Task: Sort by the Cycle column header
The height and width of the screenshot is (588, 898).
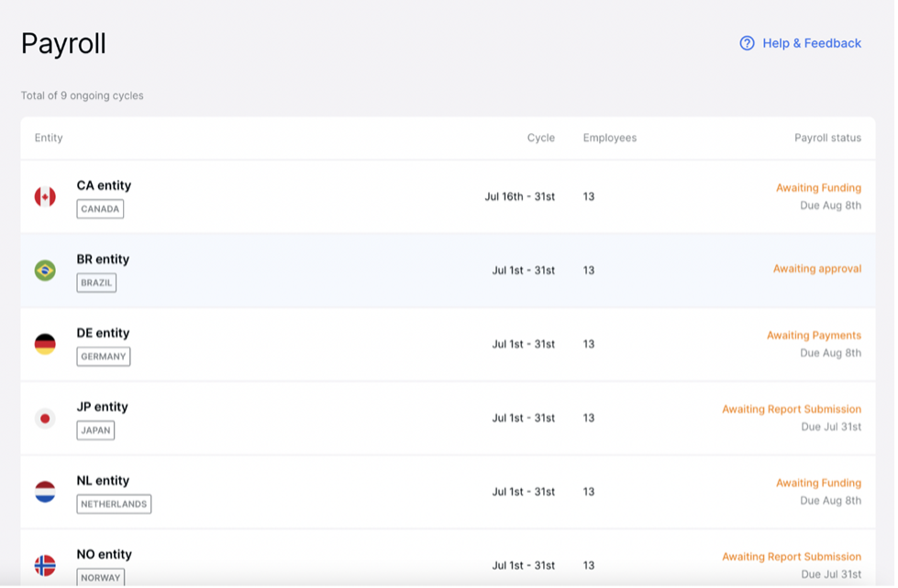Action: click(x=540, y=138)
